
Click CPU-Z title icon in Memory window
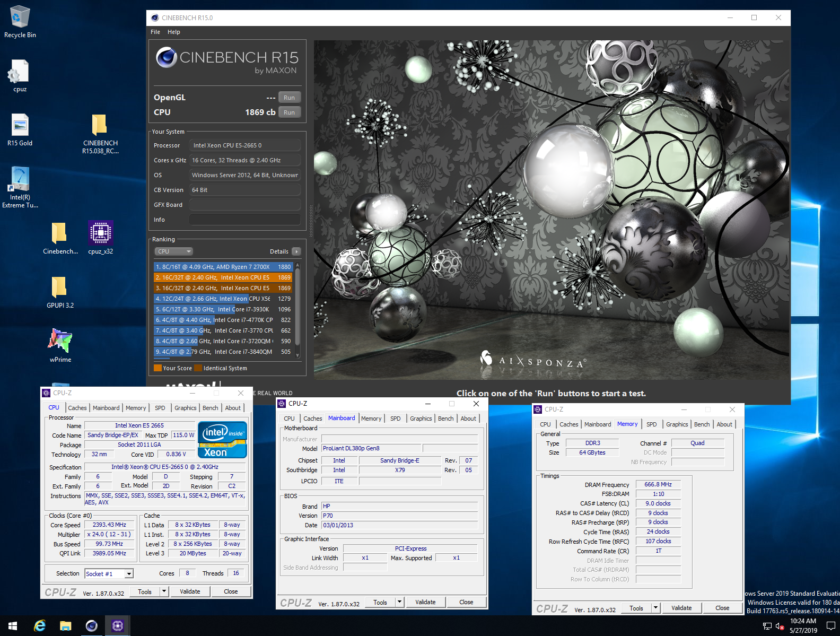point(538,410)
